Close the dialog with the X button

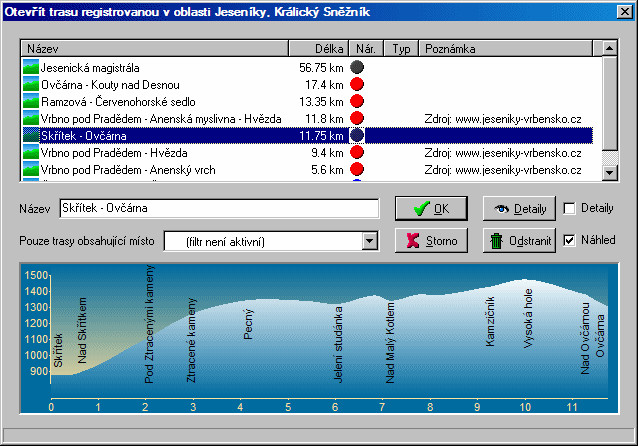click(625, 11)
